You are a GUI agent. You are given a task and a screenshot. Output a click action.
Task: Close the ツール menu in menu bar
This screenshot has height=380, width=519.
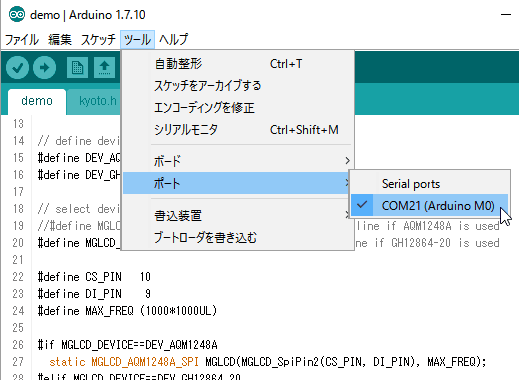137,40
